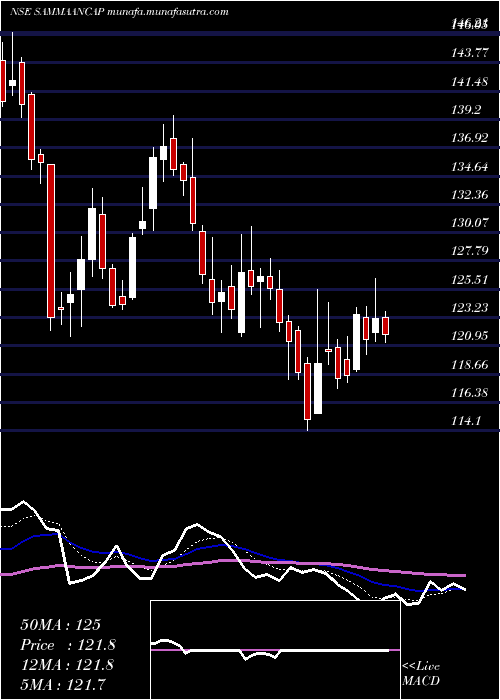Screen dimensions: 500x700
Task: Click the last red candlestick on the chart
Action: coord(386,326)
